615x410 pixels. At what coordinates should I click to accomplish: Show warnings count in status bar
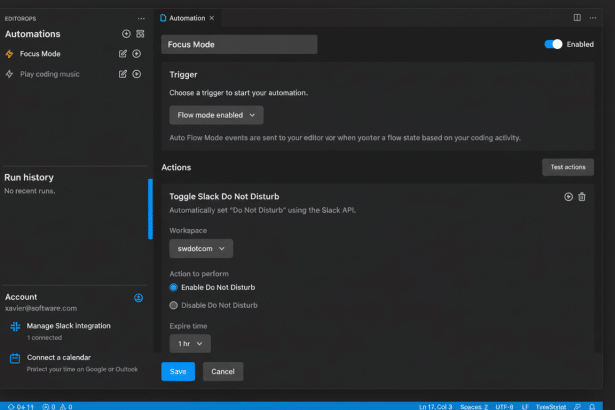pos(66,406)
